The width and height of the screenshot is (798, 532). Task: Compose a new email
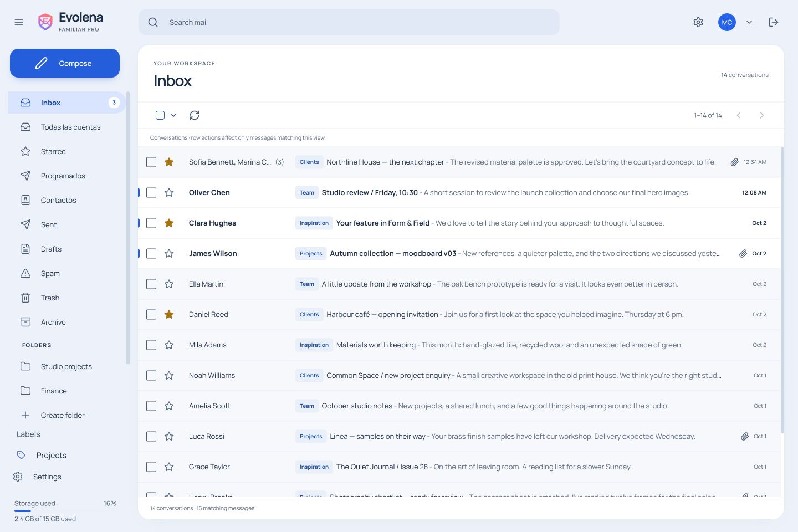pyautogui.click(x=65, y=63)
